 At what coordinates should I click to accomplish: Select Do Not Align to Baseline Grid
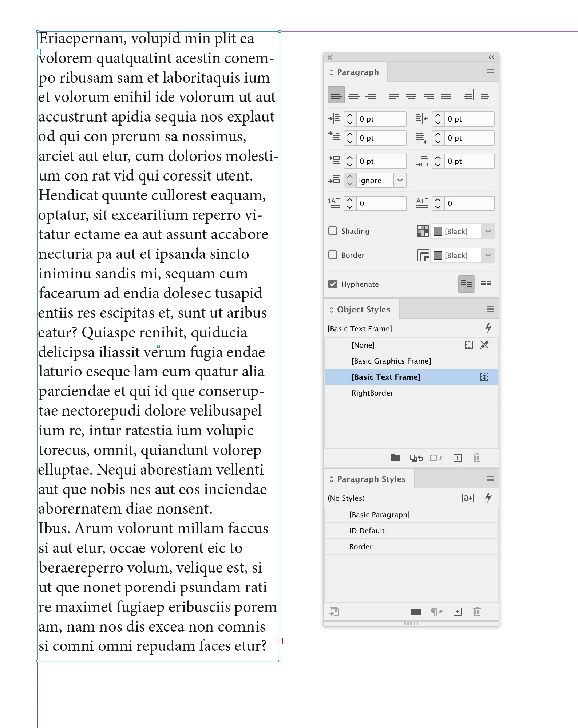pyautogui.click(x=466, y=284)
